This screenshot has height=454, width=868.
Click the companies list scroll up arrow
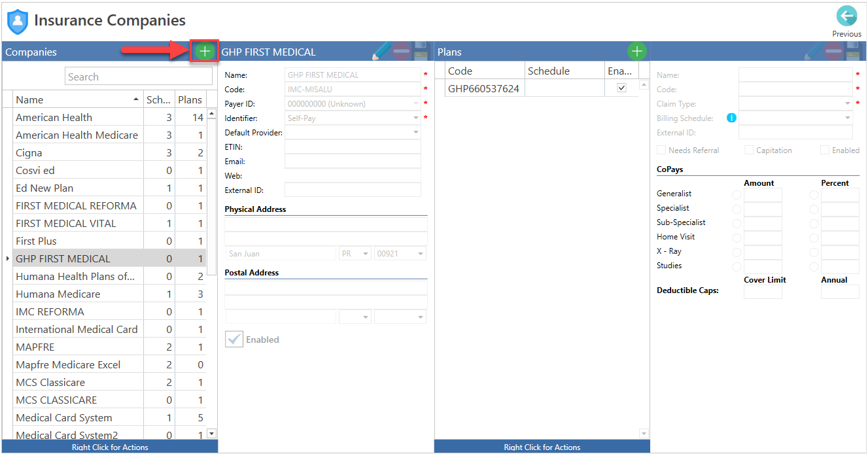click(x=211, y=114)
